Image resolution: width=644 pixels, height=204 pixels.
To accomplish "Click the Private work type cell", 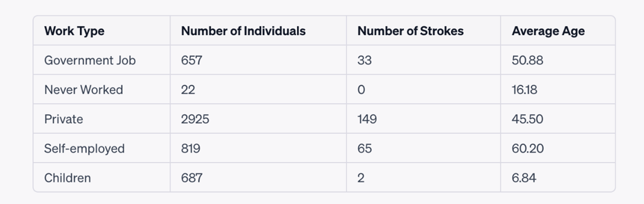I will (64, 119).
